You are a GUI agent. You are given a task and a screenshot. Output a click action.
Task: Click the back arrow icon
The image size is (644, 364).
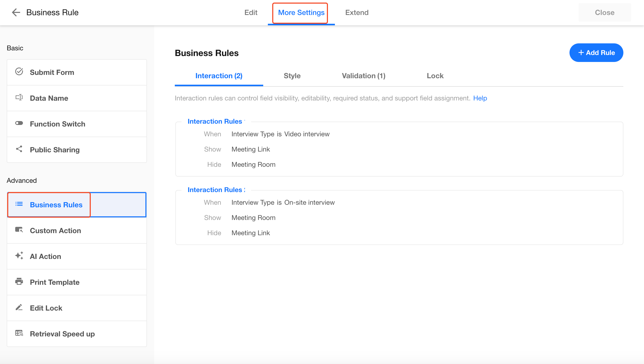click(16, 12)
